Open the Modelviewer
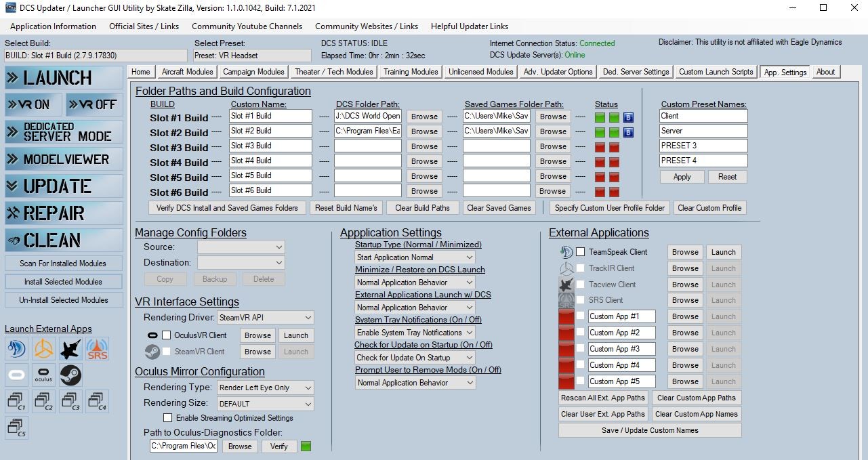This screenshot has height=460, width=868. (x=64, y=159)
